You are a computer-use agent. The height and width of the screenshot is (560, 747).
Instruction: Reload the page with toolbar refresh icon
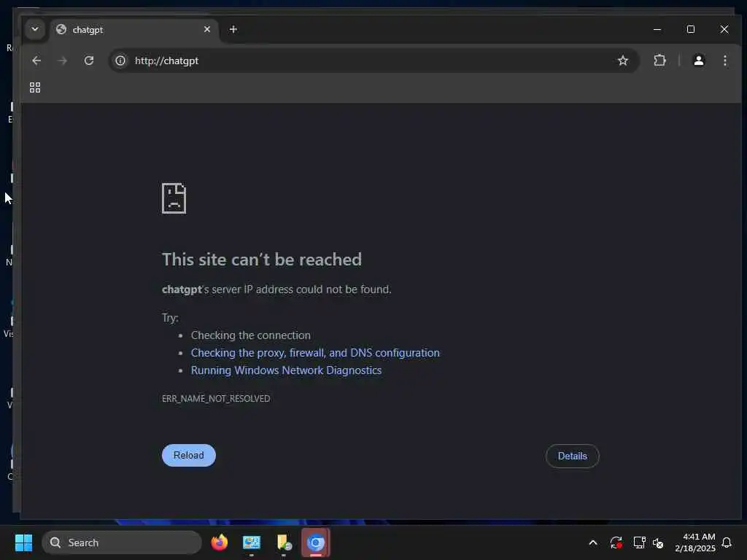[89, 61]
